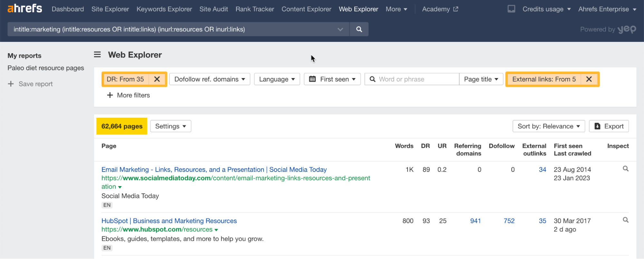Open Site Explorer
The height and width of the screenshot is (259, 644).
tap(110, 9)
